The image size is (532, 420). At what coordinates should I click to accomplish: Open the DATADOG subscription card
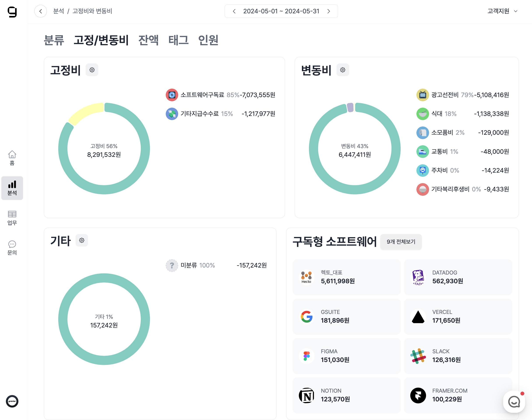458,277
